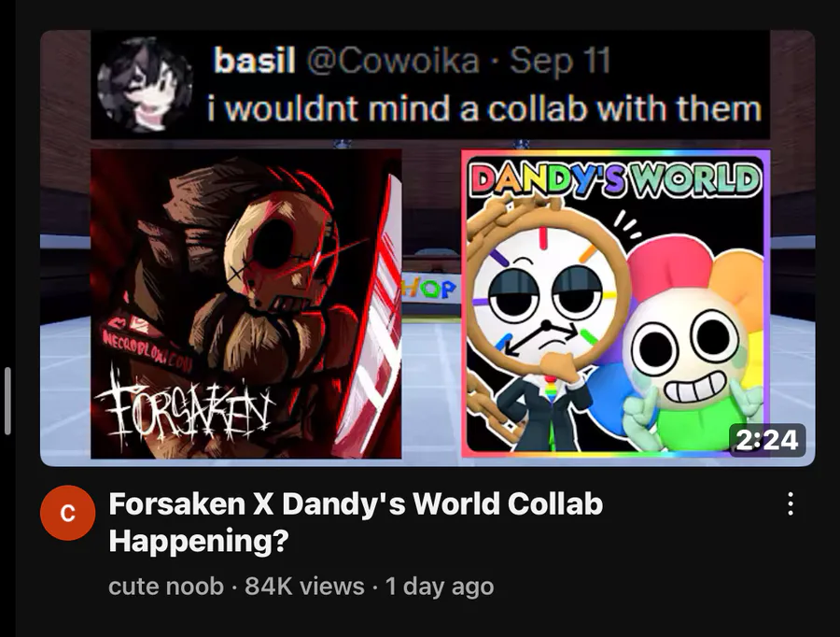Screen dimensions: 840x637
Task: Click the '1 day ago' upload date
Action: point(440,586)
